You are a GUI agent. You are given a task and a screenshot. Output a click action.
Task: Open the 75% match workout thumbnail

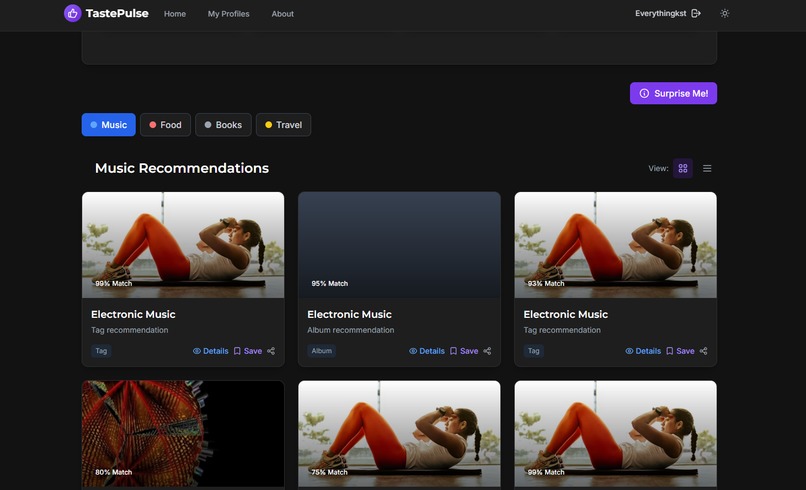pyautogui.click(x=399, y=433)
